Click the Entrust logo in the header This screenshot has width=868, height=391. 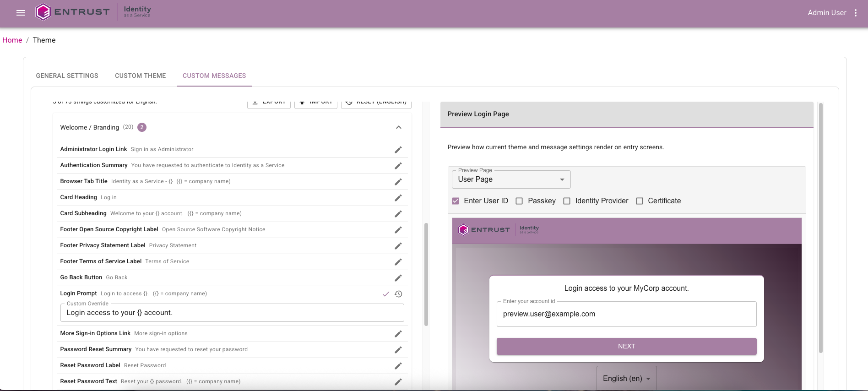pos(72,12)
